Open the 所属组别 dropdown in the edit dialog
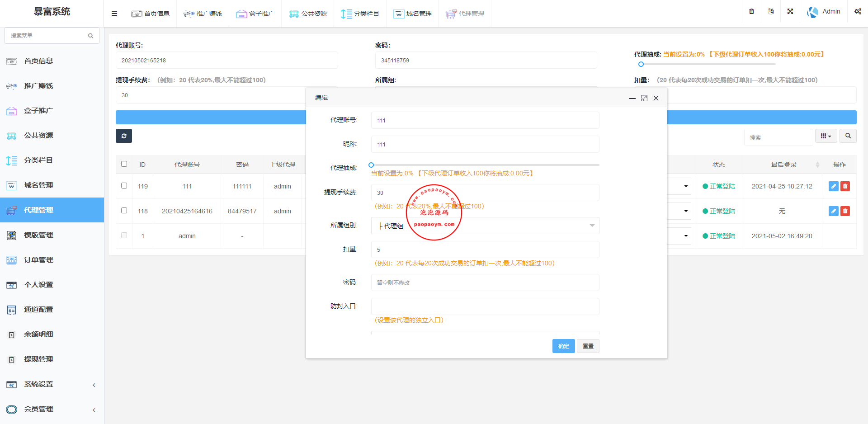The image size is (868, 424). point(485,226)
